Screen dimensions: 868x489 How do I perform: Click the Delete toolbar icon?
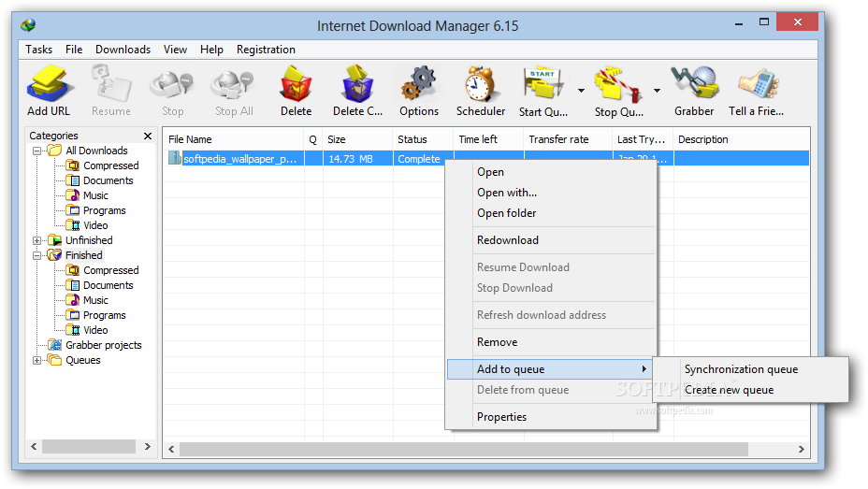[297, 84]
